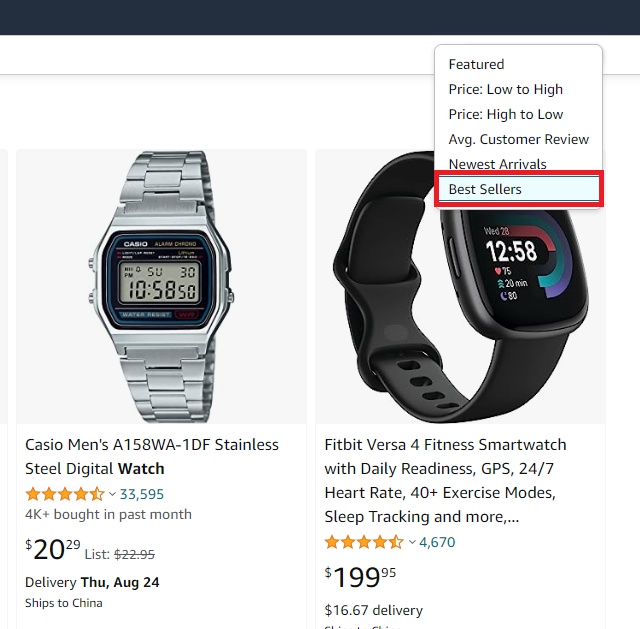Click the Casio $20.29 price
Viewport: 640px width, 629px height.
click(x=53, y=549)
